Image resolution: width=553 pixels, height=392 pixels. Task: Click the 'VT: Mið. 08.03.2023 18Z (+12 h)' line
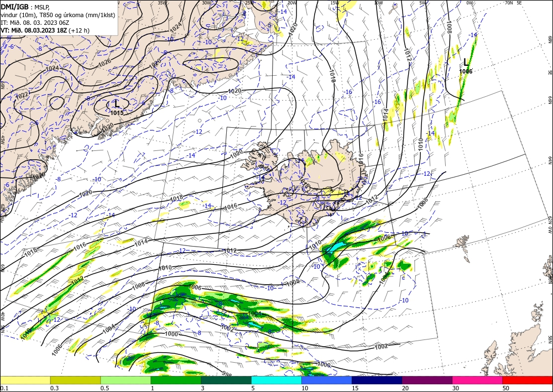(x=45, y=30)
